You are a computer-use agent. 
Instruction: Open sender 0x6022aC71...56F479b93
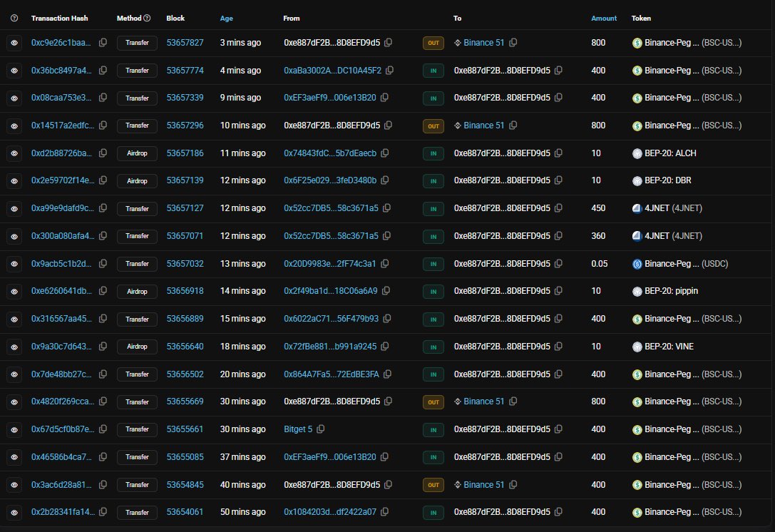pyautogui.click(x=331, y=318)
